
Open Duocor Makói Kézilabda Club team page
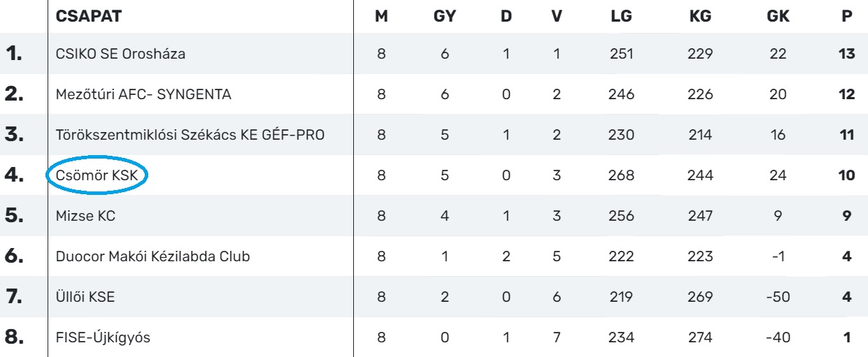152,257
